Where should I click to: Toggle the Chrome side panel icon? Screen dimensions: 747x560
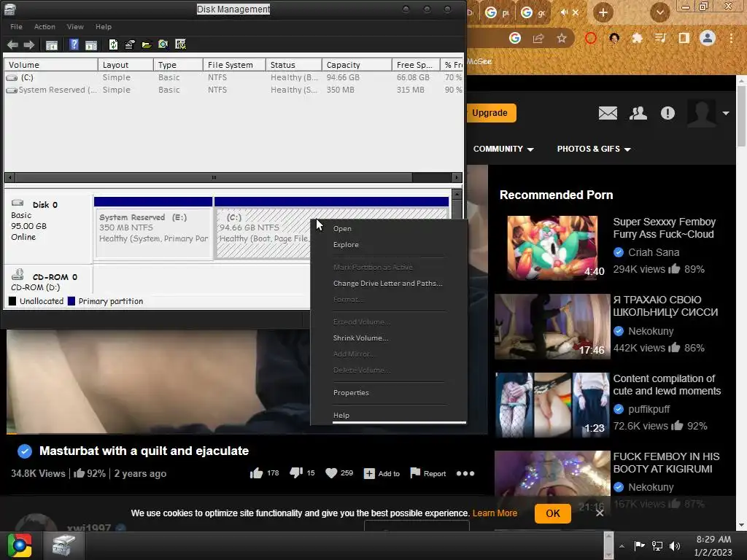pos(684,38)
